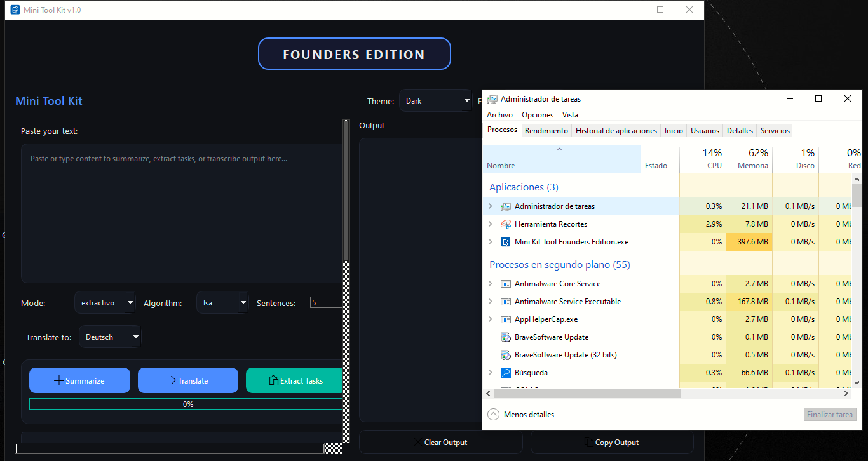Expand the AppHelperCap.exe row
Screen dimensions: 868x461
point(490,319)
